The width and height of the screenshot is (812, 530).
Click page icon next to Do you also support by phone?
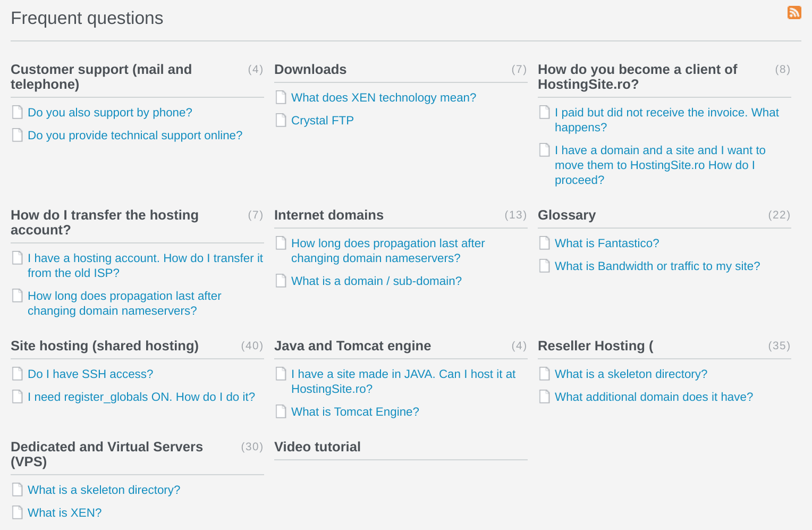18,112
